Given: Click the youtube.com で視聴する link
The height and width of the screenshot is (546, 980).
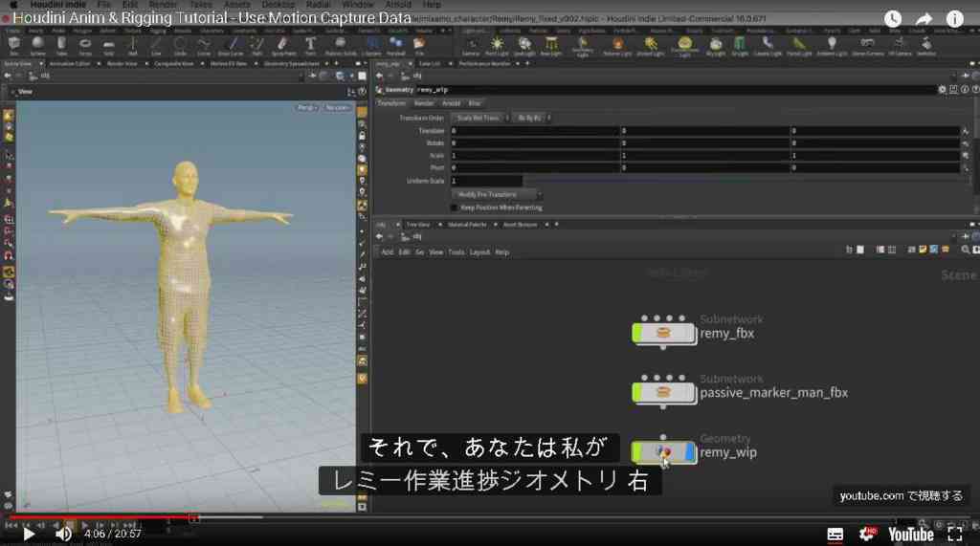Looking at the screenshot, I should 902,496.
